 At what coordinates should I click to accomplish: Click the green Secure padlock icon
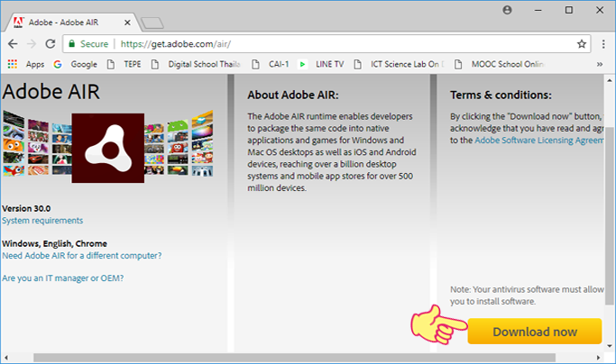tap(71, 43)
